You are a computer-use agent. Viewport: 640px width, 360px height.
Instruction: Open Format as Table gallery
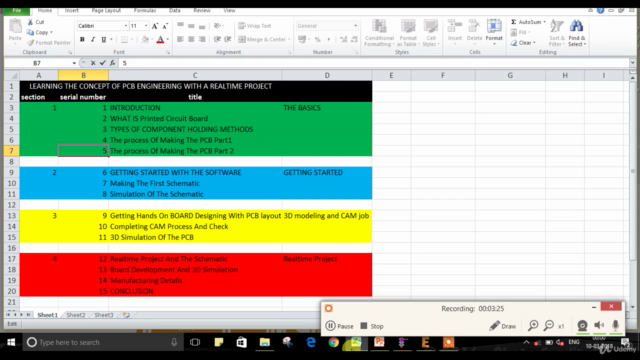[407, 33]
